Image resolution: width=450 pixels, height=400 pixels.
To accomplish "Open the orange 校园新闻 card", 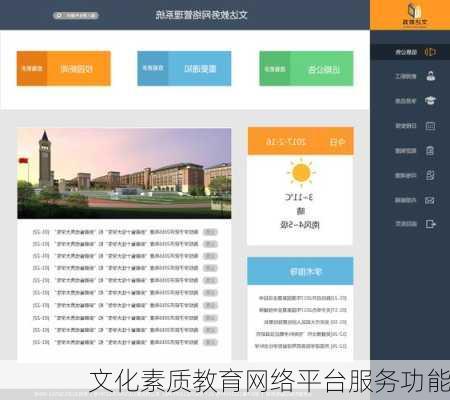I will point(64,68).
